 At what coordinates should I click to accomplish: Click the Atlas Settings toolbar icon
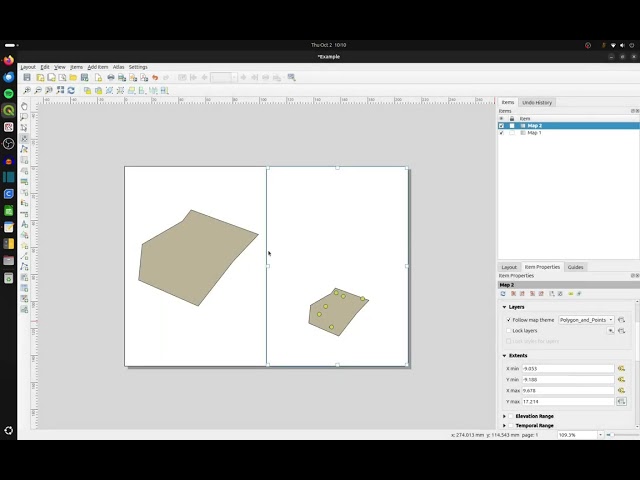coord(291,78)
